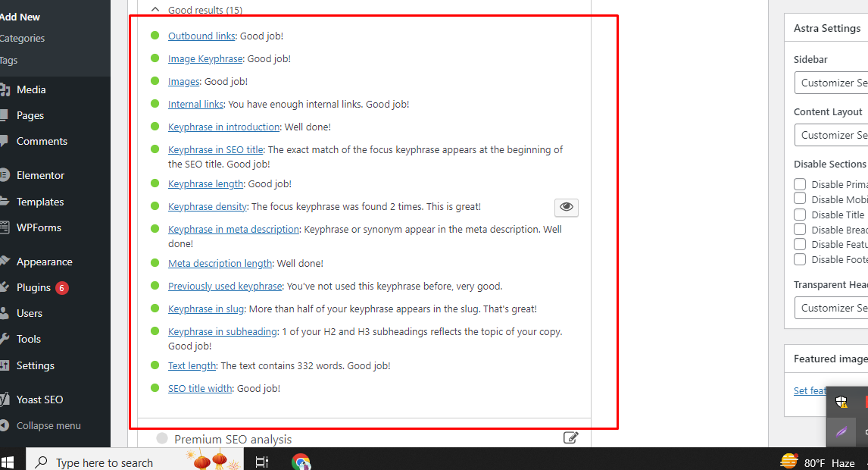Open the Previously used keyphrase link
The height and width of the screenshot is (470, 868).
point(225,287)
